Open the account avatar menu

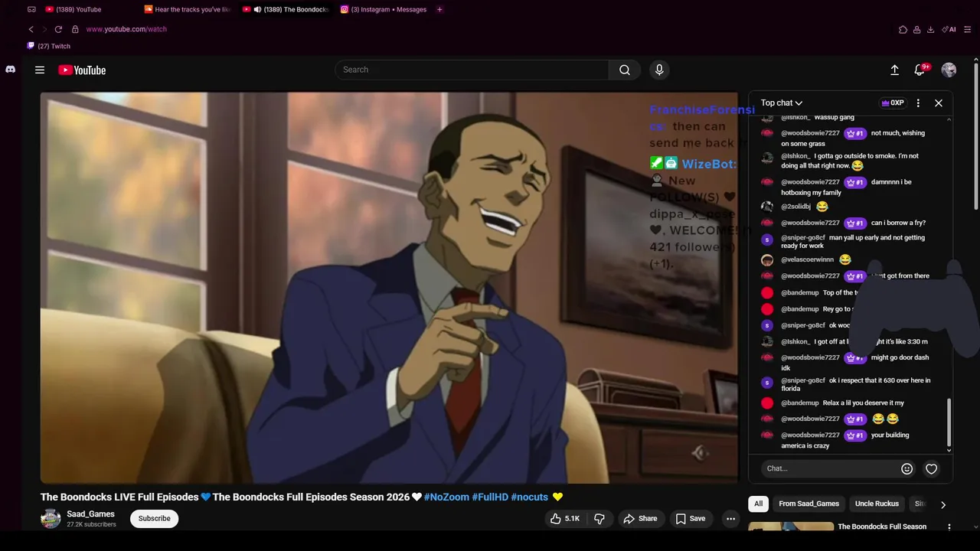949,70
